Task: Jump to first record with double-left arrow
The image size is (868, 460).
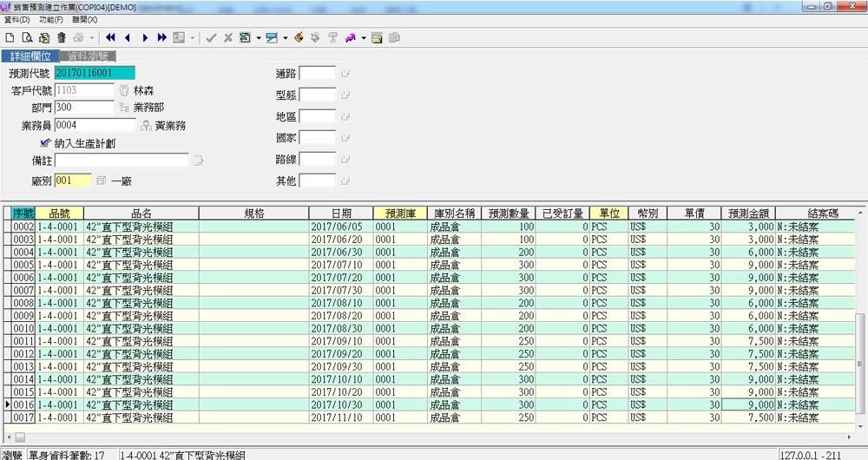Action: tap(110, 38)
